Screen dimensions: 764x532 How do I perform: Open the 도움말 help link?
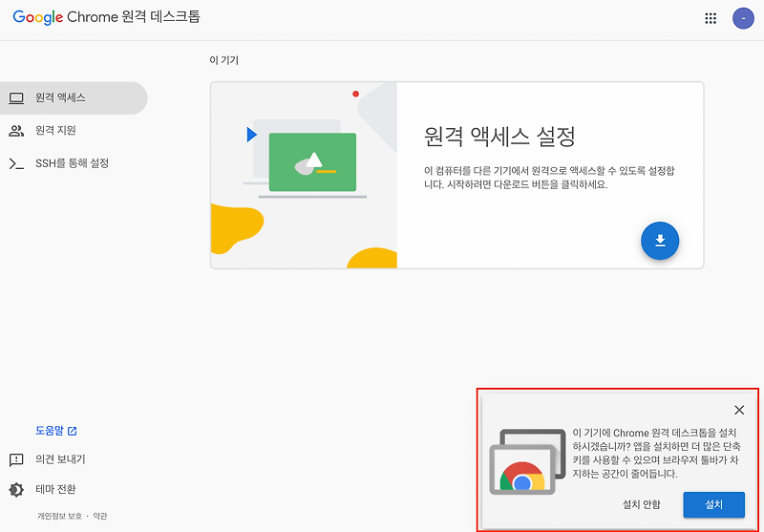coord(56,431)
